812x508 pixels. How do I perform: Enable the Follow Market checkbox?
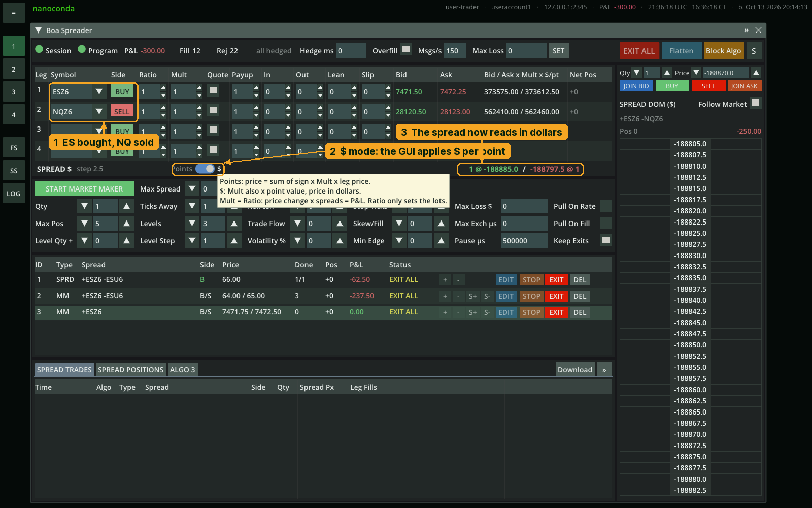(x=756, y=103)
